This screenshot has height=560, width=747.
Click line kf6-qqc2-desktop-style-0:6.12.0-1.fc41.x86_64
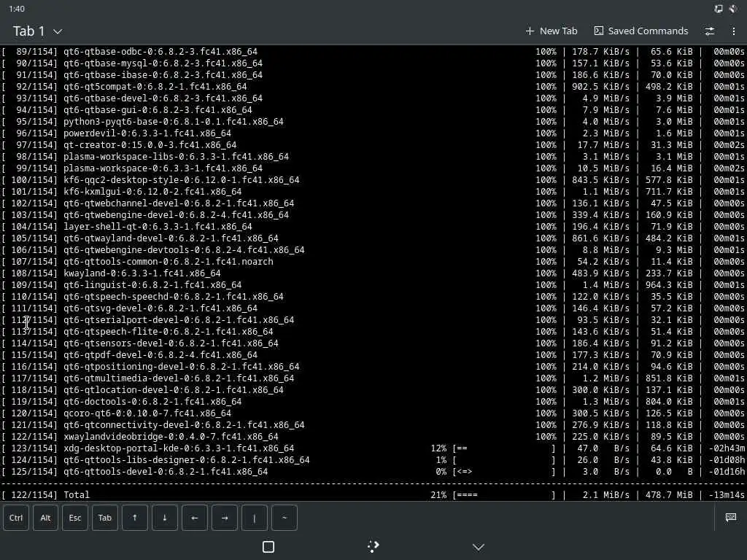[x=182, y=180]
